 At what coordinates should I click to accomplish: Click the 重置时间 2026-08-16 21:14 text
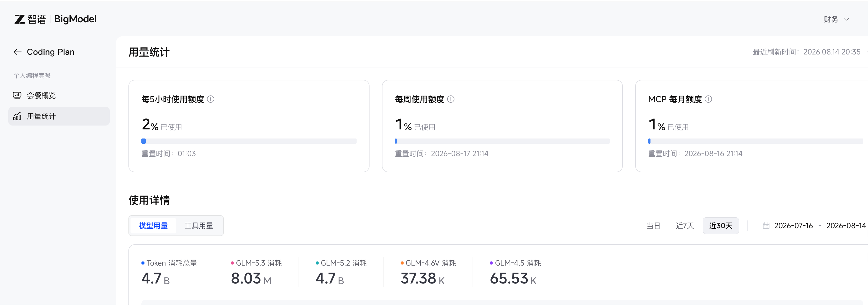[x=696, y=154]
